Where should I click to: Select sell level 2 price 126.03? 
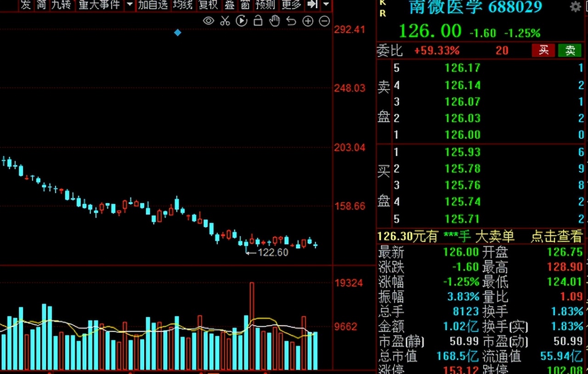pos(462,118)
